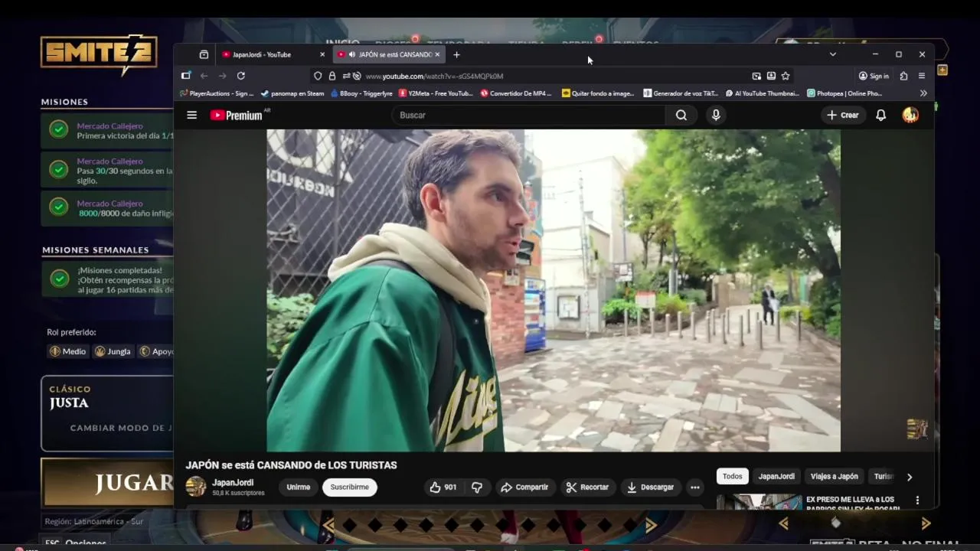Select the Apoyo preferred role in Smite
This screenshot has width=980, height=551.
[x=156, y=351]
